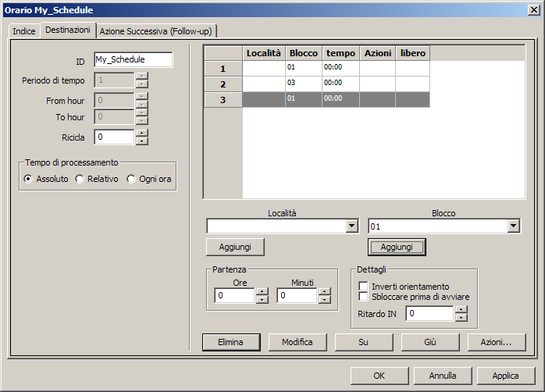Decrease the Minuti departure value

[x=324, y=300]
